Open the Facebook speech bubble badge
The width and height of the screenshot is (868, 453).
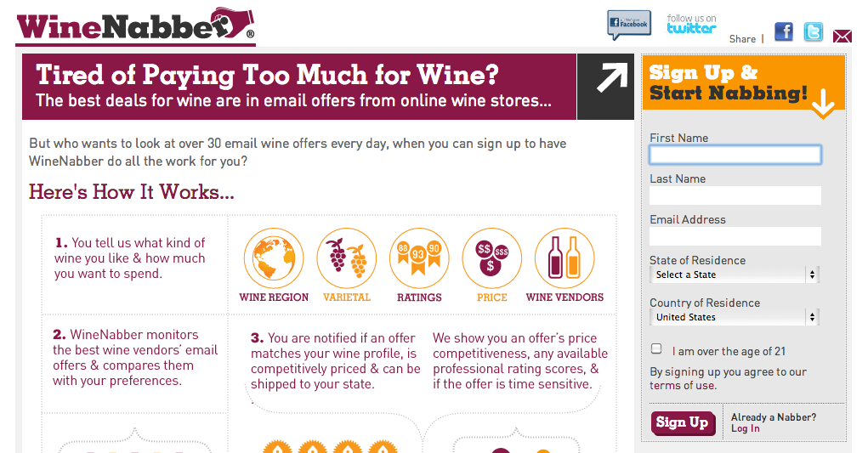(x=629, y=25)
